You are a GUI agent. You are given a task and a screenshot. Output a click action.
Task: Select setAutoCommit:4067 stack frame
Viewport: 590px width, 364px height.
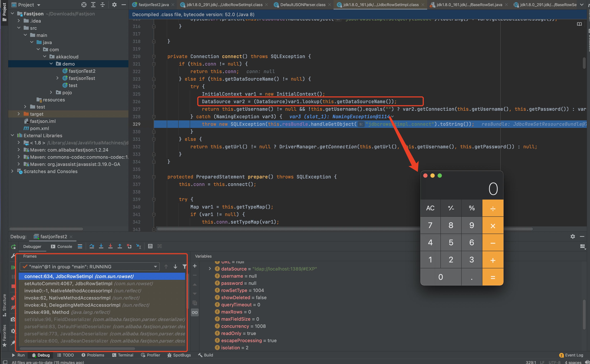pyautogui.click(x=102, y=283)
